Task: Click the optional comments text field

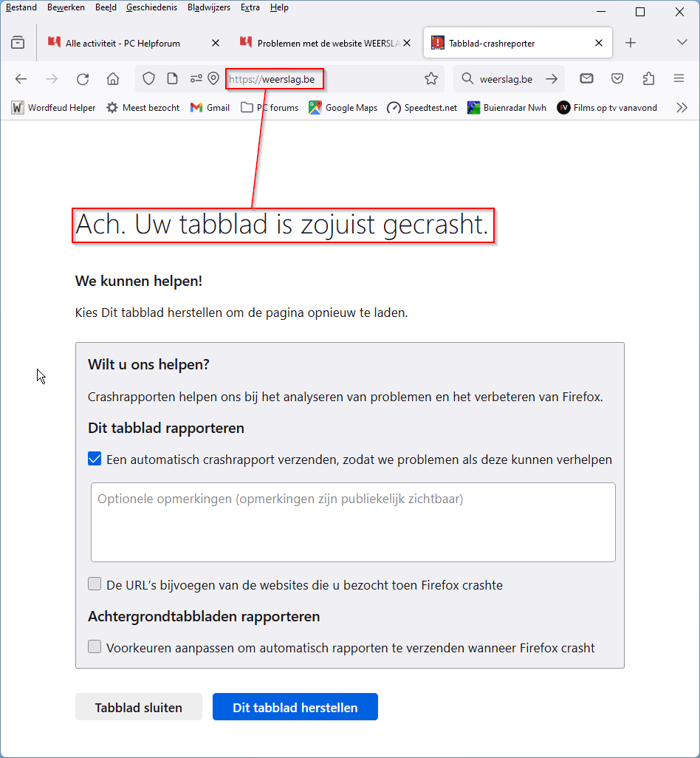Action: pos(353,522)
